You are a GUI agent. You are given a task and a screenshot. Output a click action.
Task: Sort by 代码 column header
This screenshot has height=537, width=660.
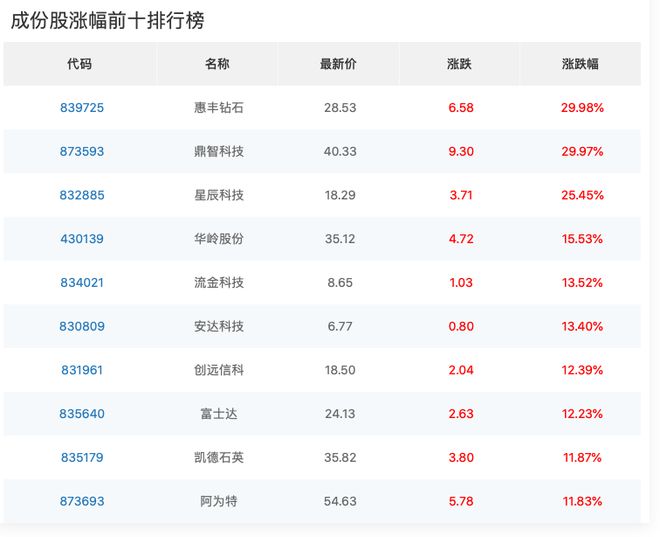[x=80, y=64]
